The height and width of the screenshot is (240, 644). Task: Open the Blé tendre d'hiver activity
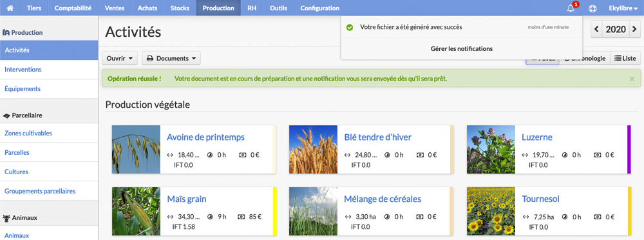point(378,137)
